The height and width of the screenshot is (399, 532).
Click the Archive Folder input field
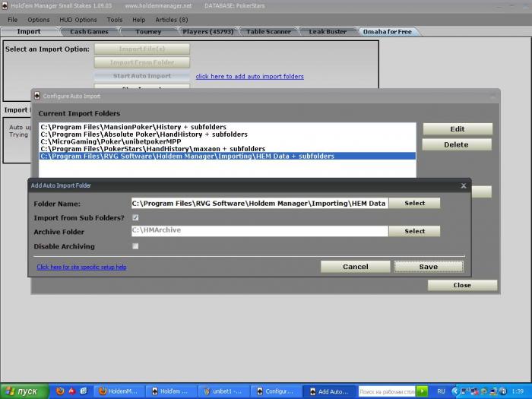pos(260,231)
